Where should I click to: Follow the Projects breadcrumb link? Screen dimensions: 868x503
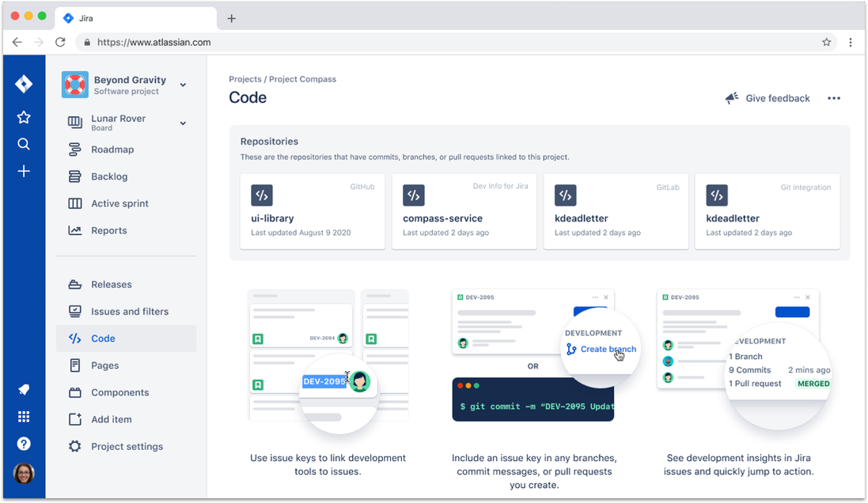pos(244,79)
